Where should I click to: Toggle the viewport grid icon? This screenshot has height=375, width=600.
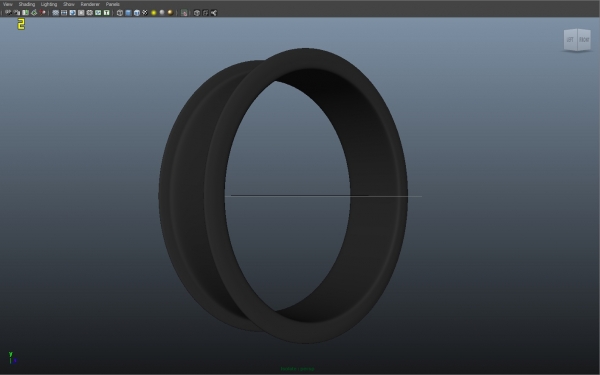55,13
